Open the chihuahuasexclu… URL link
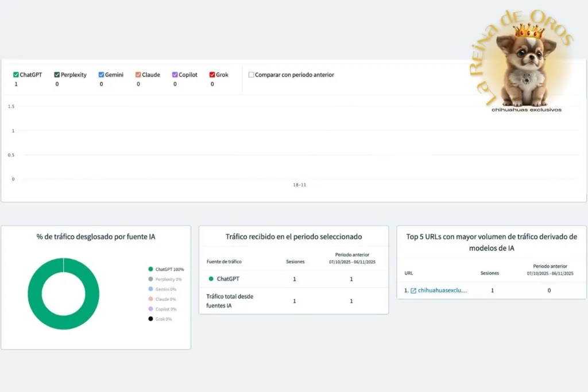Screen dimensions: 588x392 point(442,290)
